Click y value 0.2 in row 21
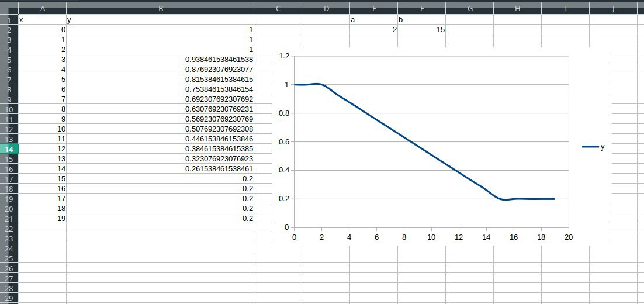This screenshot has height=304, width=644. [x=160, y=219]
